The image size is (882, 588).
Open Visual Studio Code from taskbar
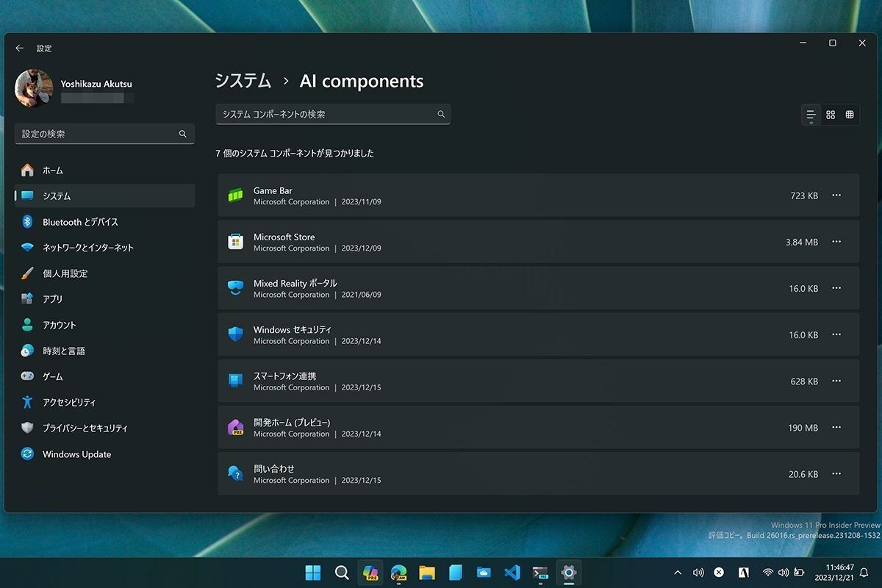point(512,573)
